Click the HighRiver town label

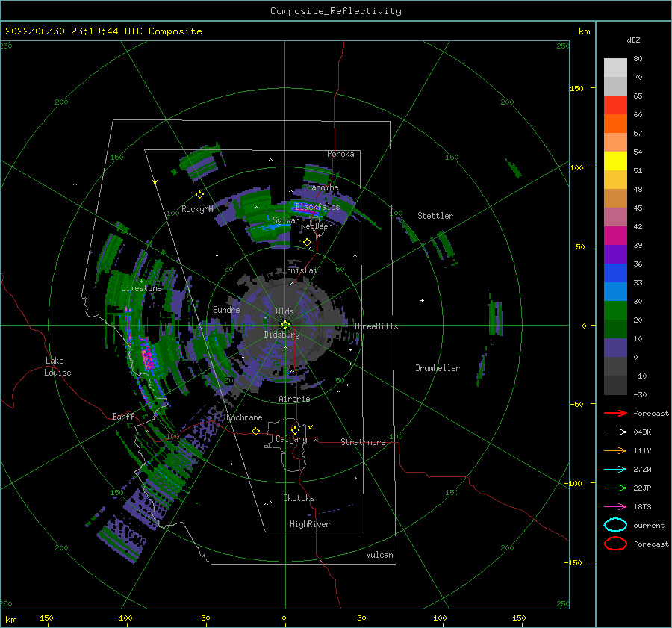point(310,524)
